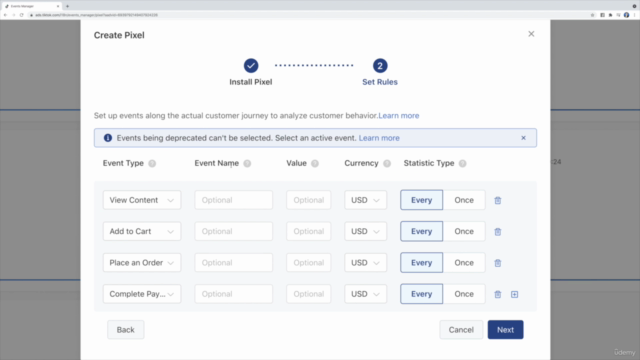Click the Set Rules step label
Screen dimensions: 640x360
[380, 82]
